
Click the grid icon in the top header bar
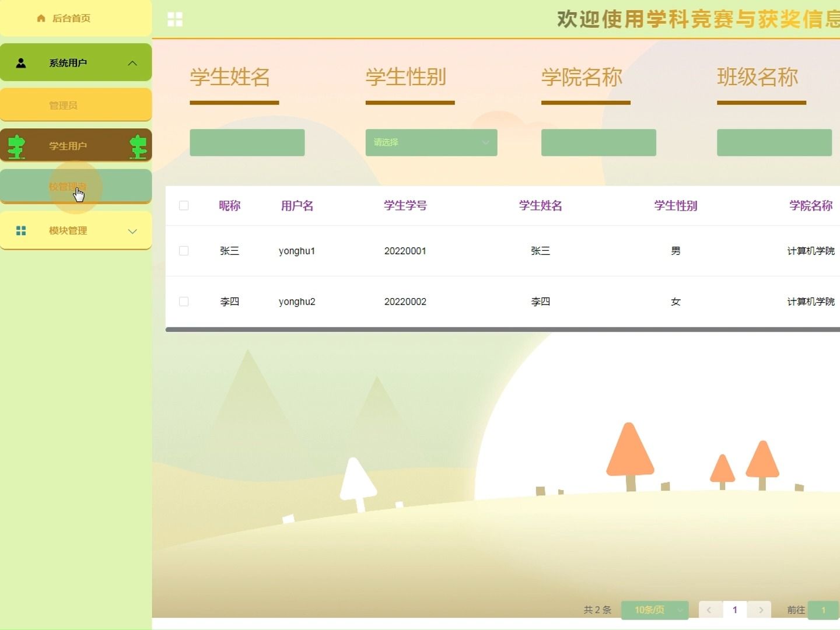click(x=174, y=19)
